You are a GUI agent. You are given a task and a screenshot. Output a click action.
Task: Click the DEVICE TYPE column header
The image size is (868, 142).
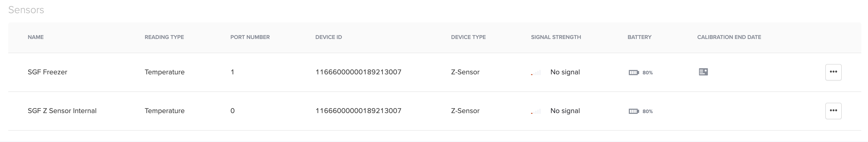click(x=468, y=37)
